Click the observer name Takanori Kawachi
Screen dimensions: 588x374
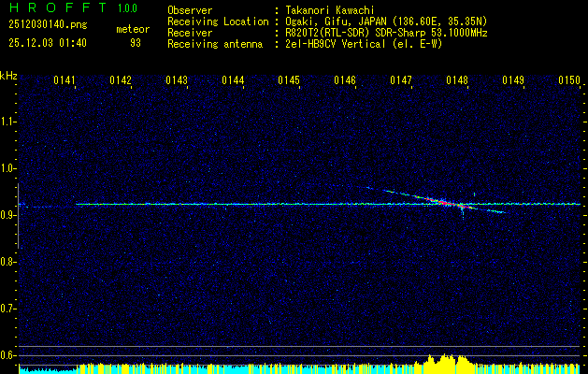(325, 10)
